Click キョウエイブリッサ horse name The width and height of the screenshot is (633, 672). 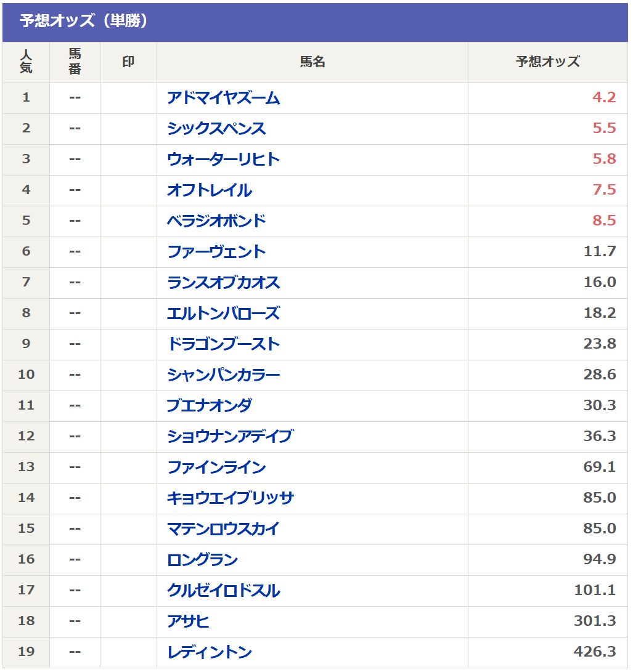click(x=231, y=498)
